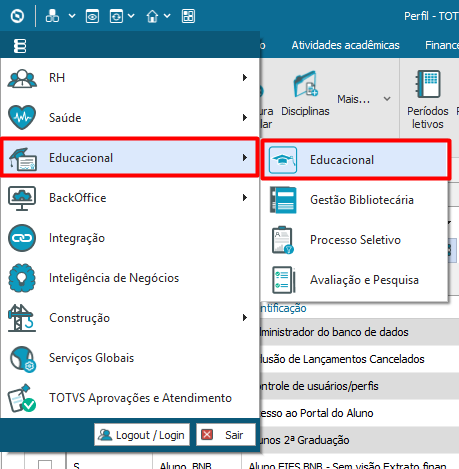
Task: Toggle the checkbox in the bottom table row
Action: pos(45,464)
